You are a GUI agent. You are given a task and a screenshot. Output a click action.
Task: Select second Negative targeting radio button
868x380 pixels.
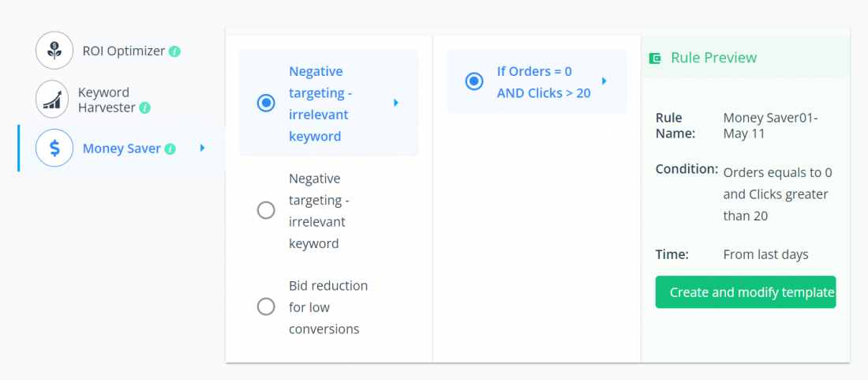click(x=266, y=210)
